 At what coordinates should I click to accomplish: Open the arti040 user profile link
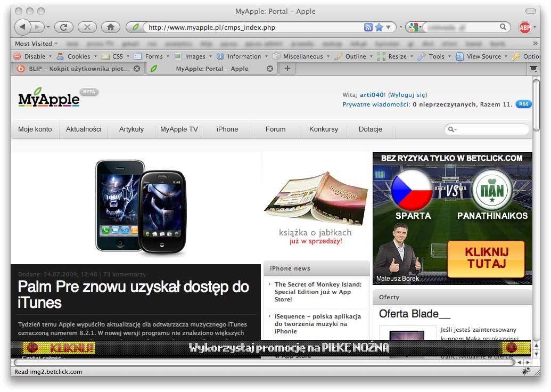[372, 95]
